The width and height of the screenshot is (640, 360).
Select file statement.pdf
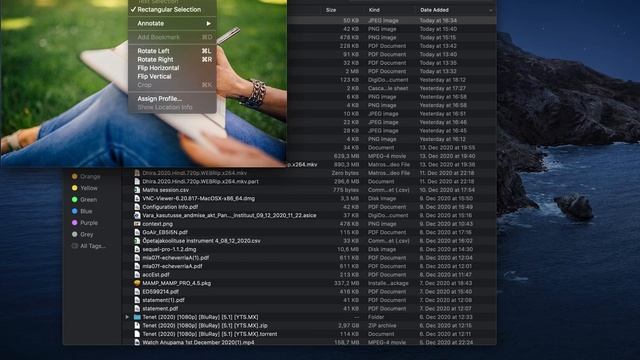pos(160,309)
